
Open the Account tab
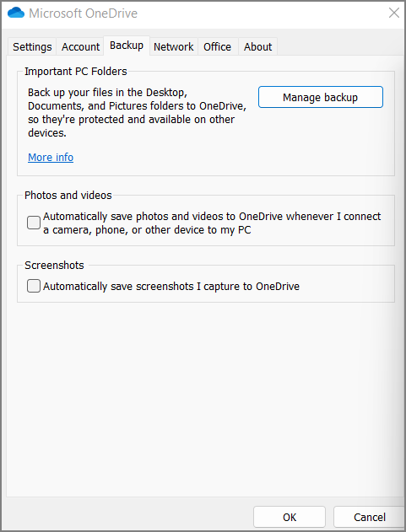click(x=80, y=47)
